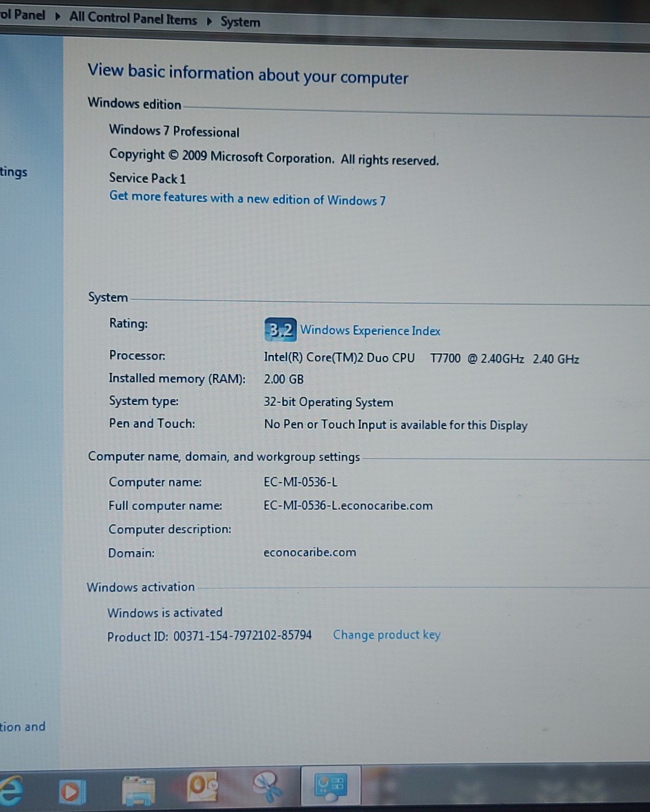This screenshot has width=650, height=812.
Task: Click the Product ID 00371-154-7972102-85794 text
Action: 209,636
